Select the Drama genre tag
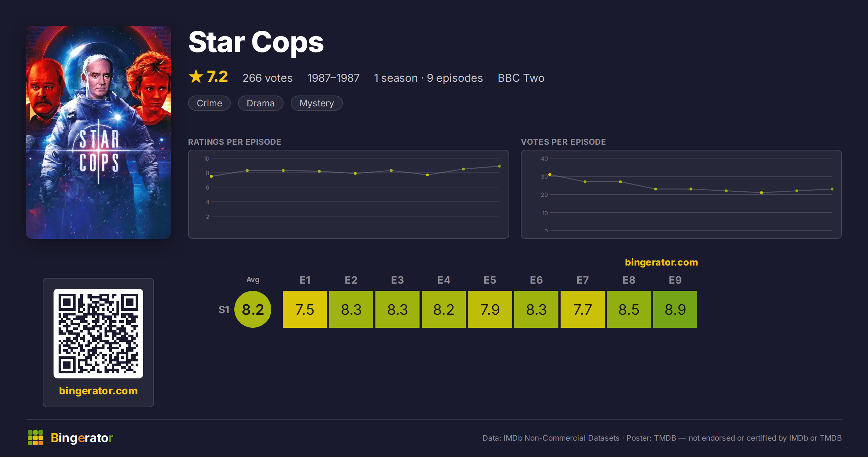This screenshot has width=868, height=458. [261, 103]
